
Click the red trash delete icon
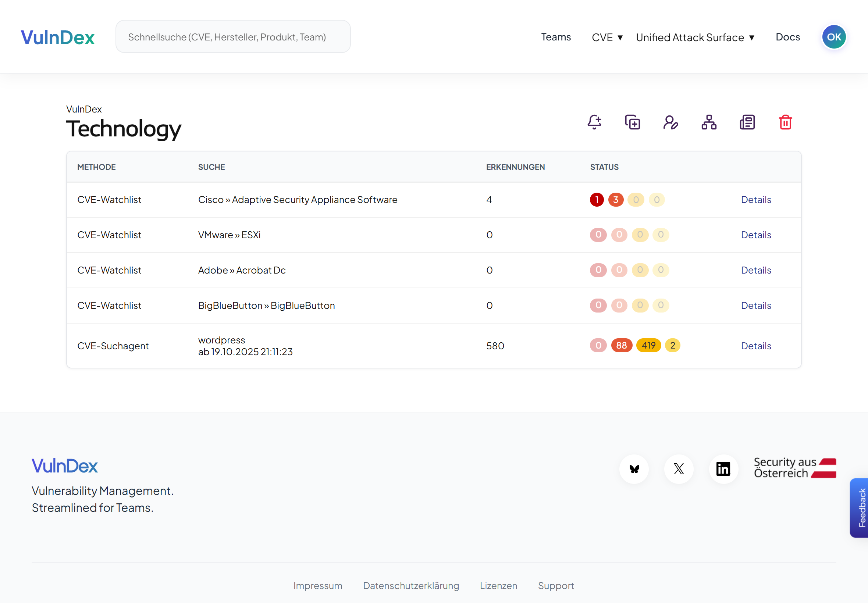(785, 122)
